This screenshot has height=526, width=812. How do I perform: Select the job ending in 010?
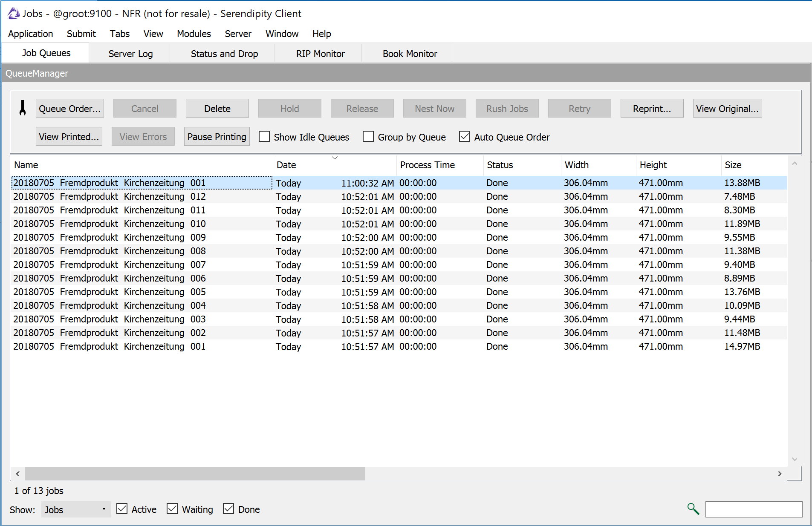399,224
